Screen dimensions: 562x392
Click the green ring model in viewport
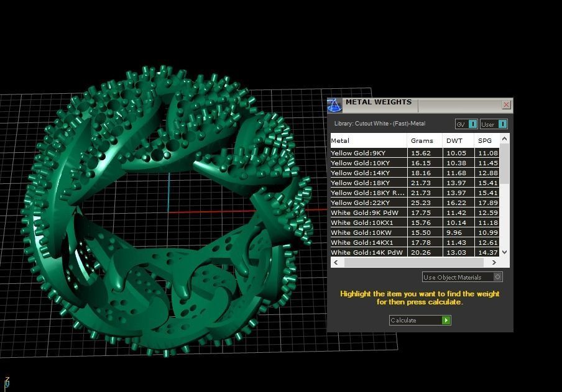click(x=167, y=211)
